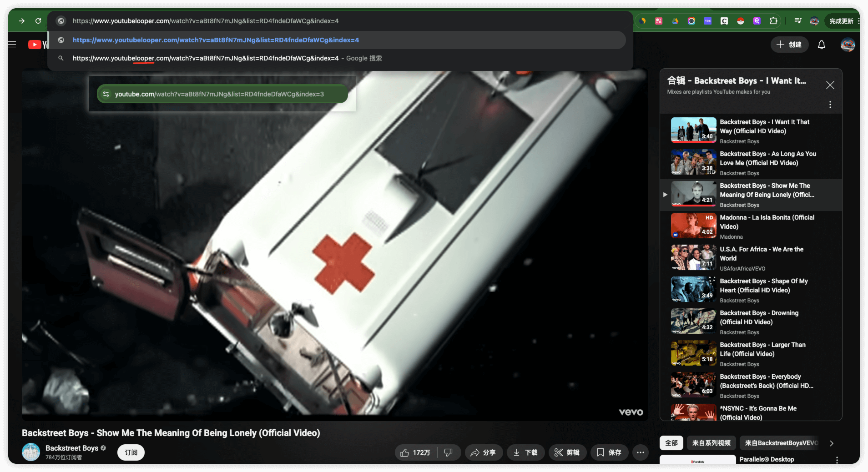
Task: Click the mix title 合辑 Backstreet Boys
Action: (736, 80)
